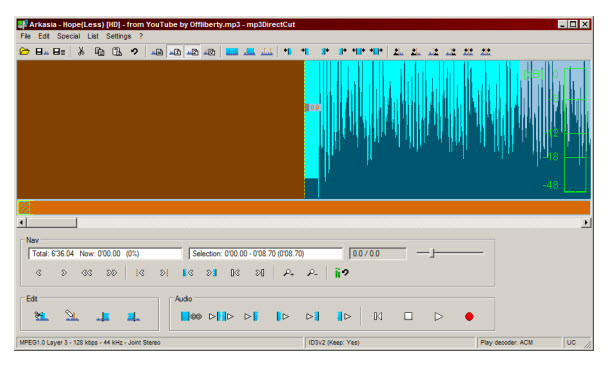Click the green pause-and-return navigation icon
The width and height of the screenshot is (608, 368).
click(341, 273)
